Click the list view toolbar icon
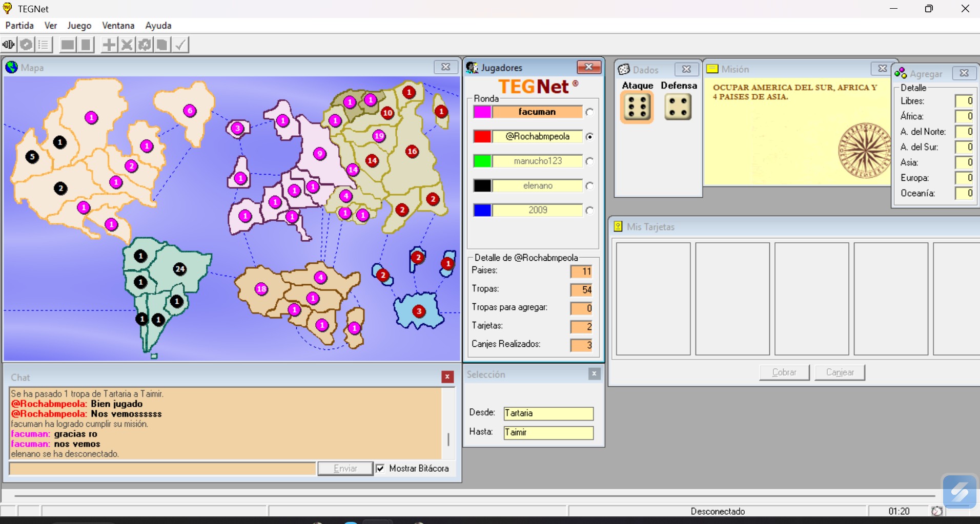980x524 pixels. (x=44, y=45)
